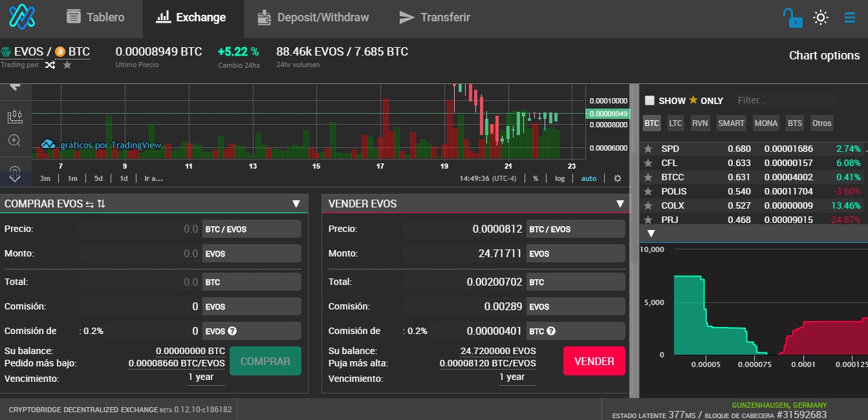Select the 1m chart range
Viewport: 868px width, 420px height.
72,178
